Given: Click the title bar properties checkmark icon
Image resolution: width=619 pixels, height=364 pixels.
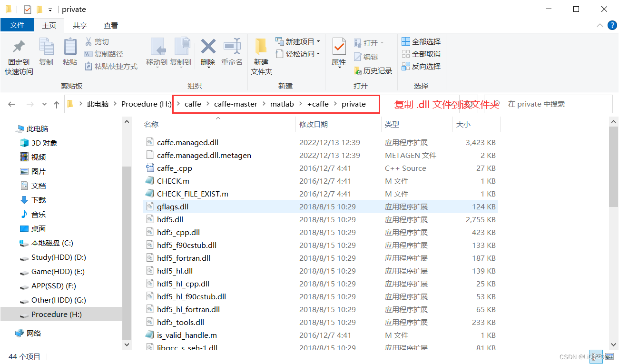Looking at the screenshot, I should (28, 10).
